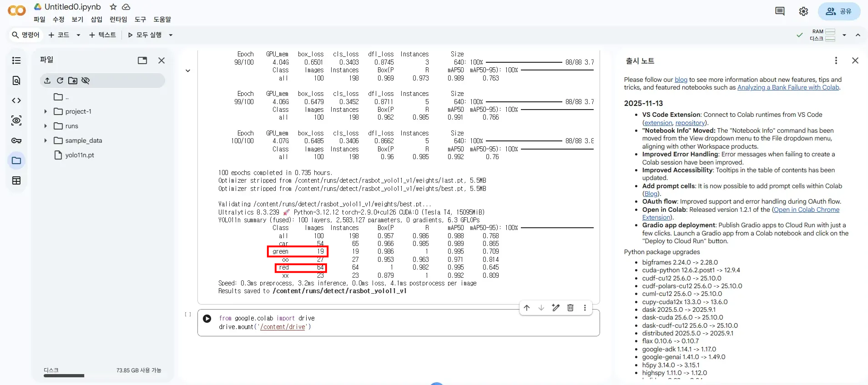Image resolution: width=868 pixels, height=385 pixels.
Task: Toggle hidden files visibility in file browser
Action: [x=86, y=80]
